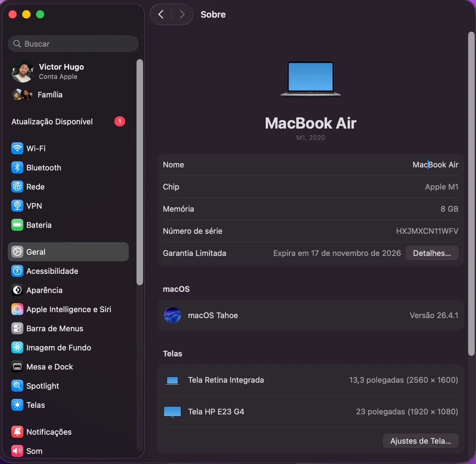Click the Família avatars icon
This screenshot has width=476, height=464.
[x=22, y=95]
